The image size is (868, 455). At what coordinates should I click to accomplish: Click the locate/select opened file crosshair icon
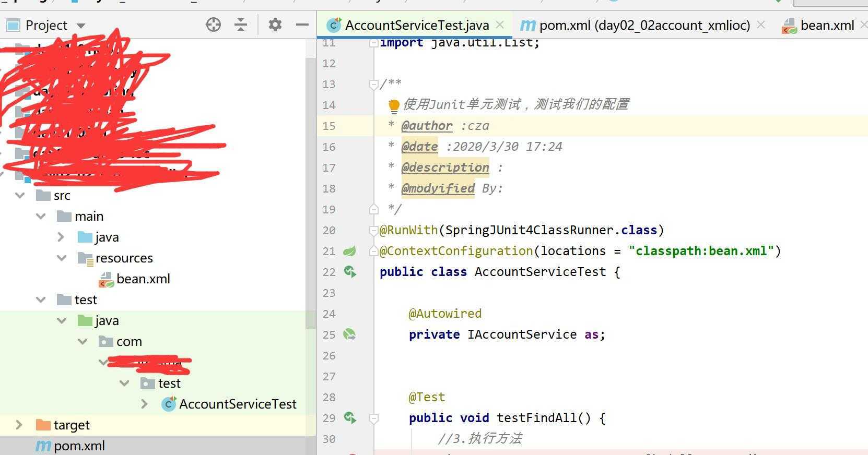(213, 25)
